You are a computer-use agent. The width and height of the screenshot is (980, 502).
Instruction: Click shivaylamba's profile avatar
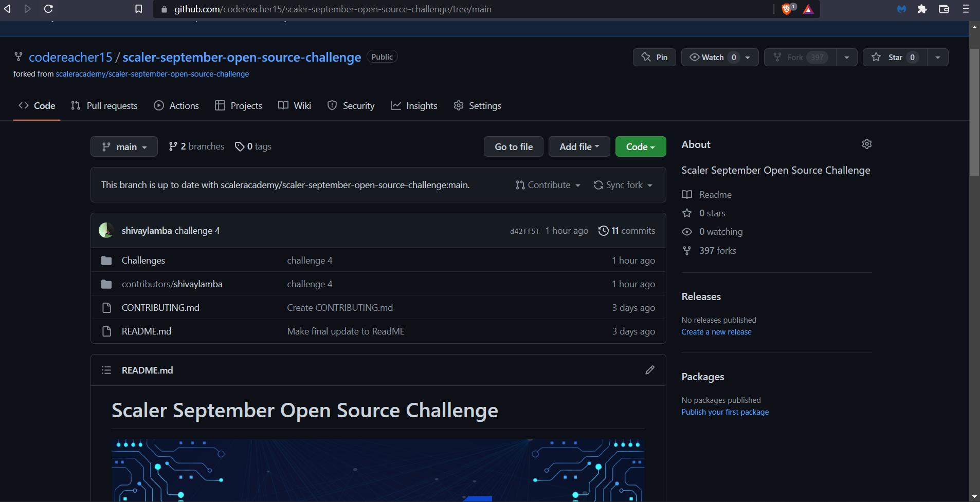106,230
